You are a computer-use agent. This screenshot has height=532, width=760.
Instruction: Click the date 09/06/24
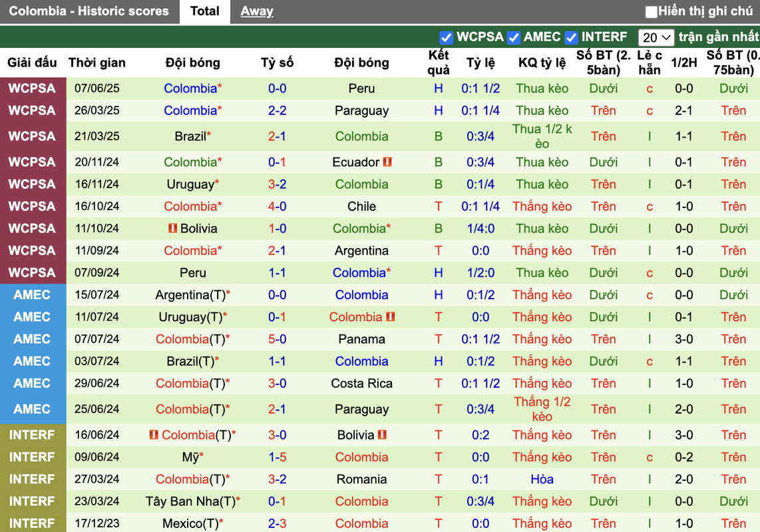pyautogui.click(x=97, y=458)
